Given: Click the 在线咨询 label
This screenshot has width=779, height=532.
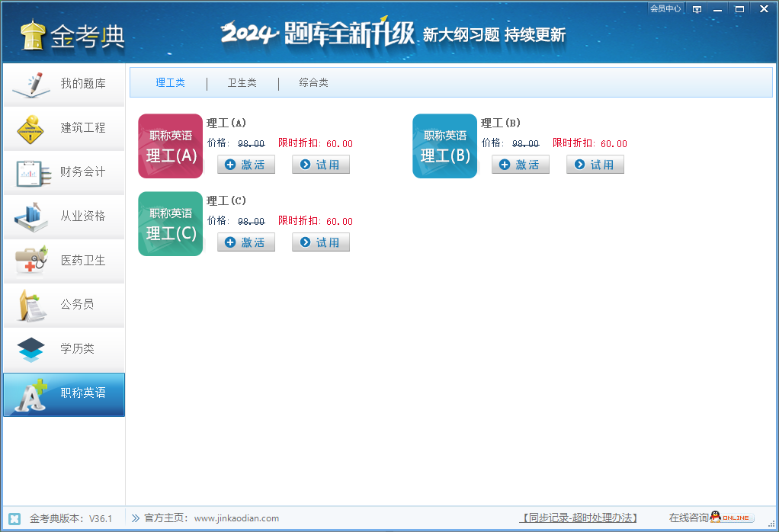Looking at the screenshot, I should (x=688, y=518).
